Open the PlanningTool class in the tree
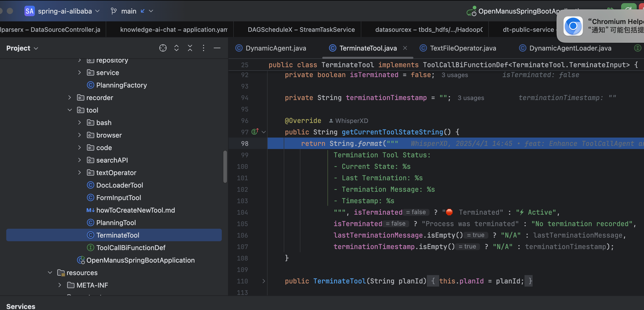Viewport: 644px width, 310px height. (x=116, y=223)
